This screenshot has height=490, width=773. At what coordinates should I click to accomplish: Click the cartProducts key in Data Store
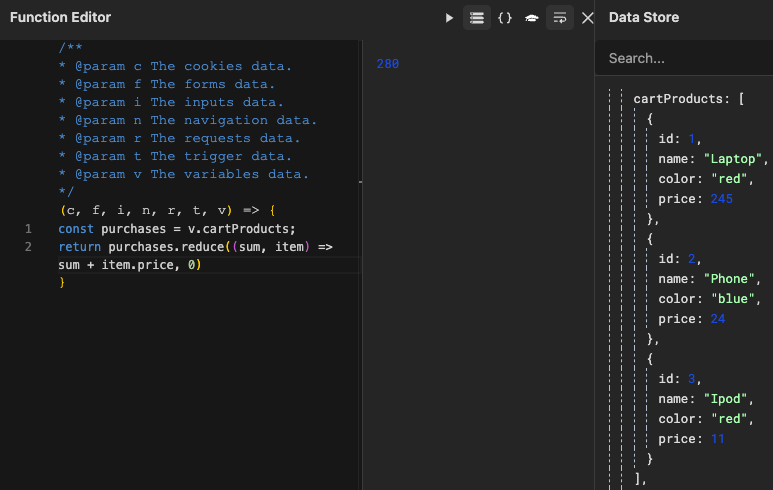pyautogui.click(x=678, y=99)
